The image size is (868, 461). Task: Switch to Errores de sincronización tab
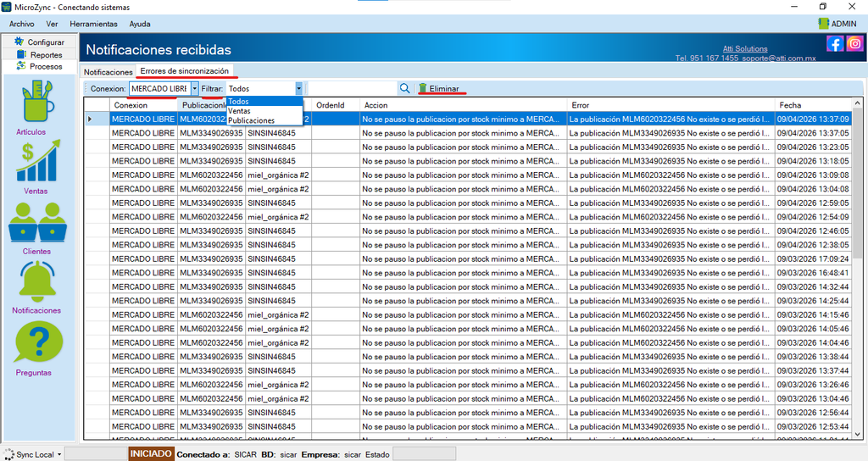click(x=184, y=71)
